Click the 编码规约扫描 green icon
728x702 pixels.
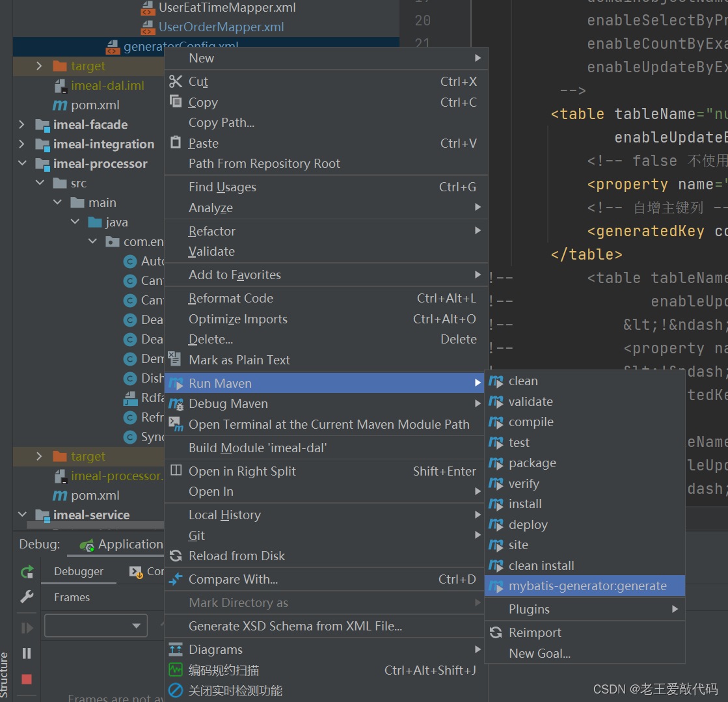[176, 670]
